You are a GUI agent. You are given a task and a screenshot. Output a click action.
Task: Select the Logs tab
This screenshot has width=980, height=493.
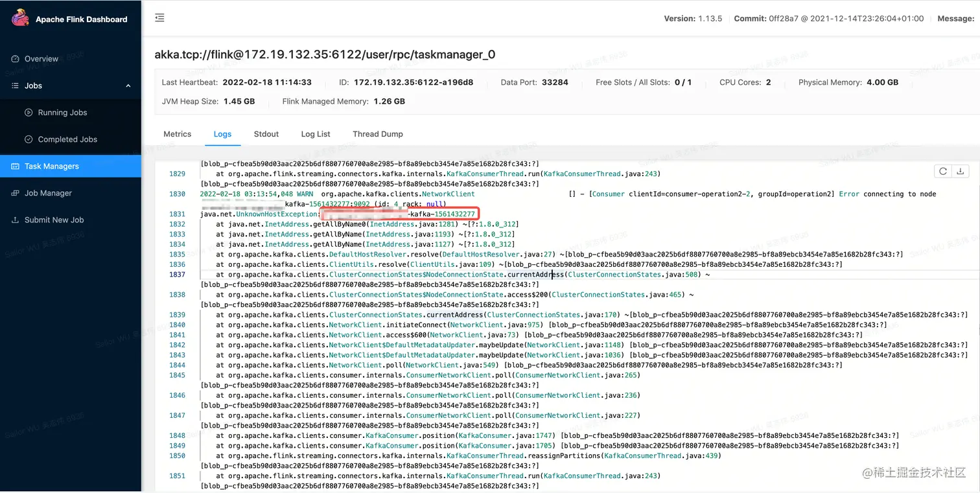click(222, 134)
